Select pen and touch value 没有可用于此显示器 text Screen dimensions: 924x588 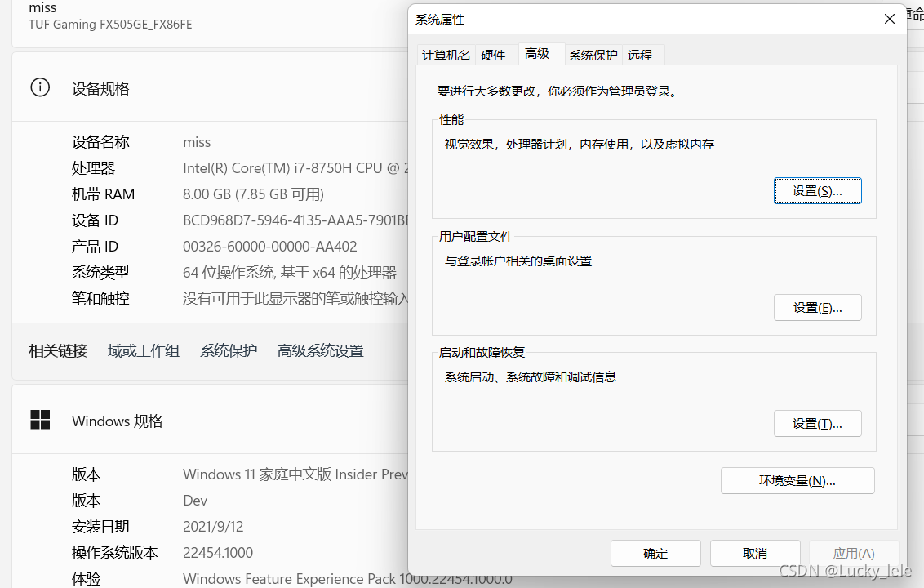pyautogui.click(x=295, y=299)
